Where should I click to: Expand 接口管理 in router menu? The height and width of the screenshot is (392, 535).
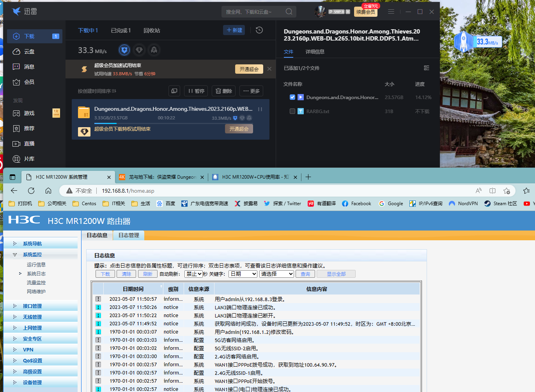(x=32, y=306)
